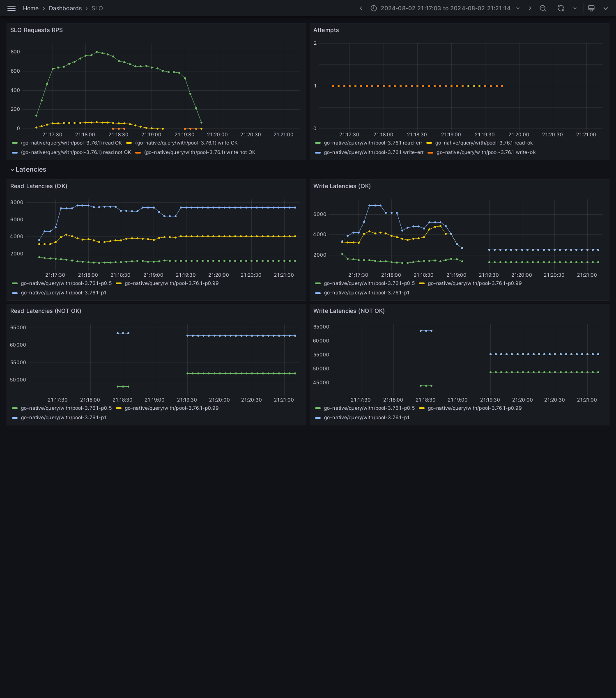Shift time range forward arrow
The width and height of the screenshot is (616, 698).
click(x=530, y=8)
